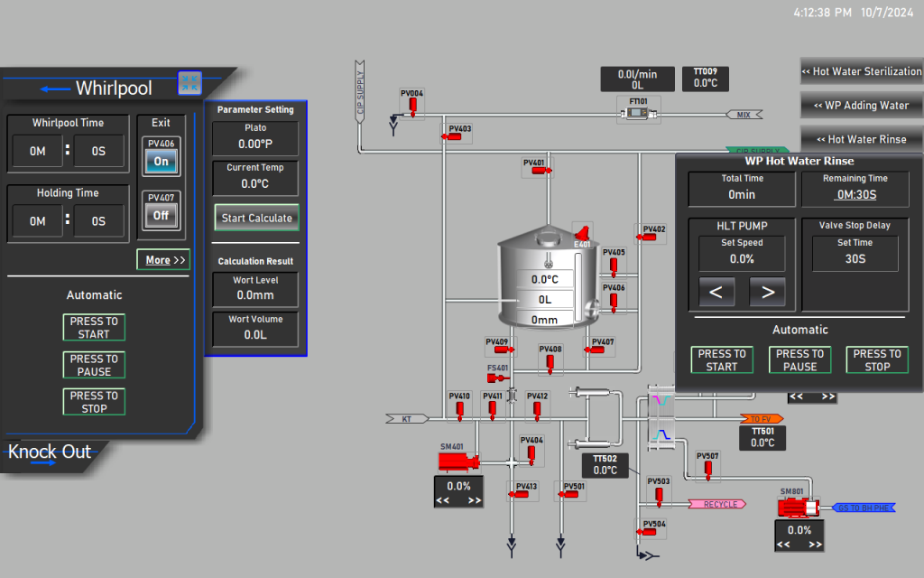The image size is (924, 578).
Task: Click the PV413 valve icon
Action: click(x=518, y=494)
